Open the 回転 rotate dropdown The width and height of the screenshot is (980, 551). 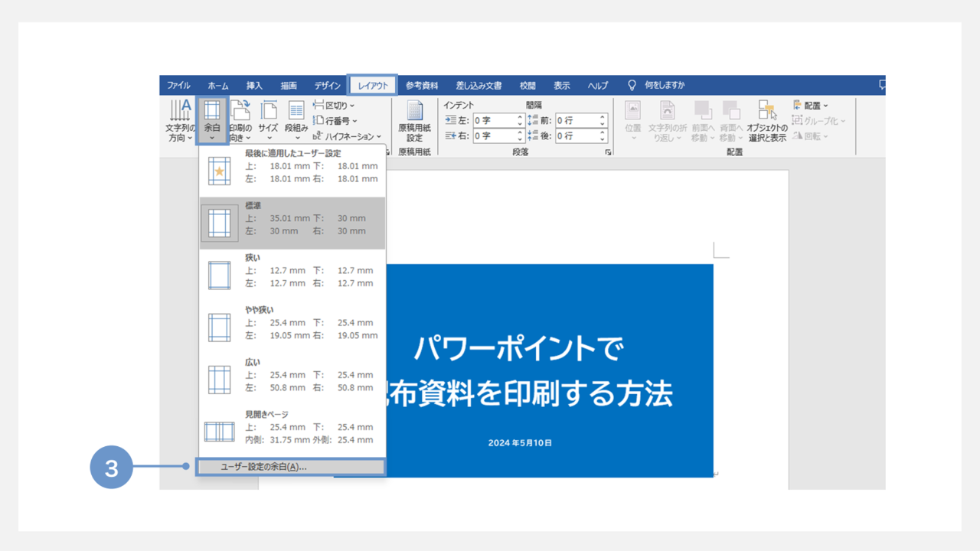tap(810, 136)
